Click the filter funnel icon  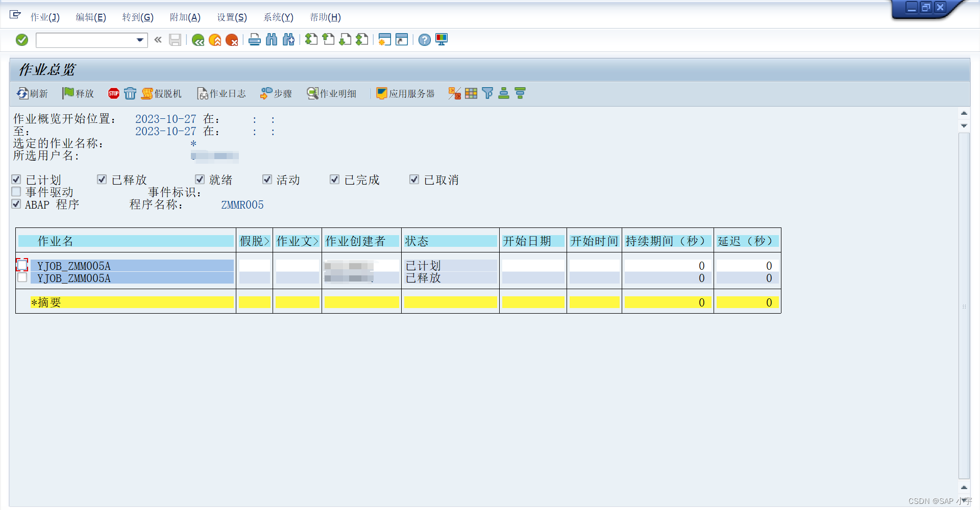coord(487,93)
